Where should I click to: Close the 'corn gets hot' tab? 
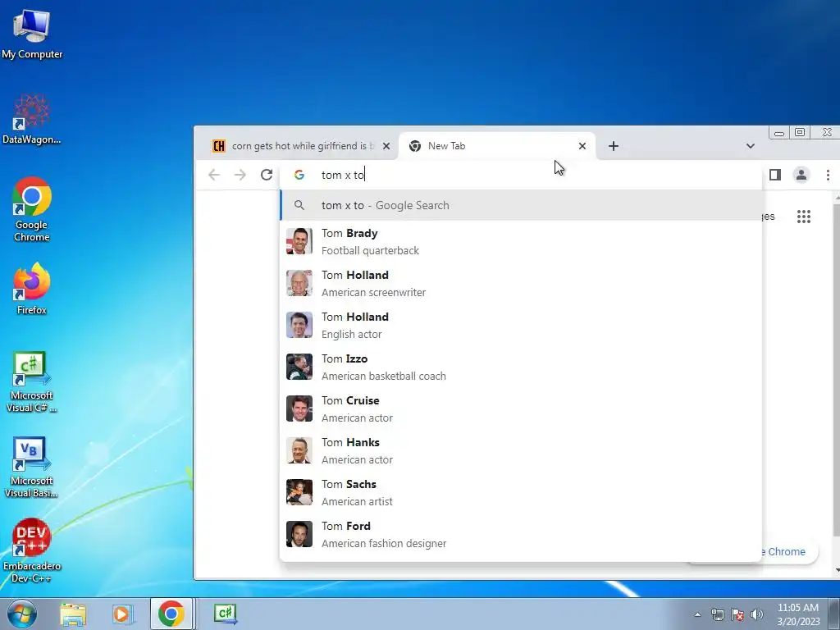pos(386,146)
